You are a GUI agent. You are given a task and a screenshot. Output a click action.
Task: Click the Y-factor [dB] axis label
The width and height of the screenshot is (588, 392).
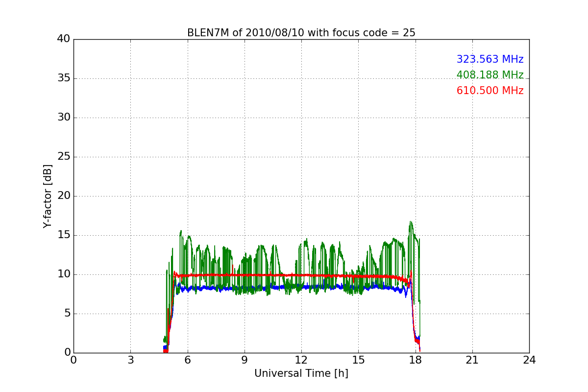(x=48, y=196)
